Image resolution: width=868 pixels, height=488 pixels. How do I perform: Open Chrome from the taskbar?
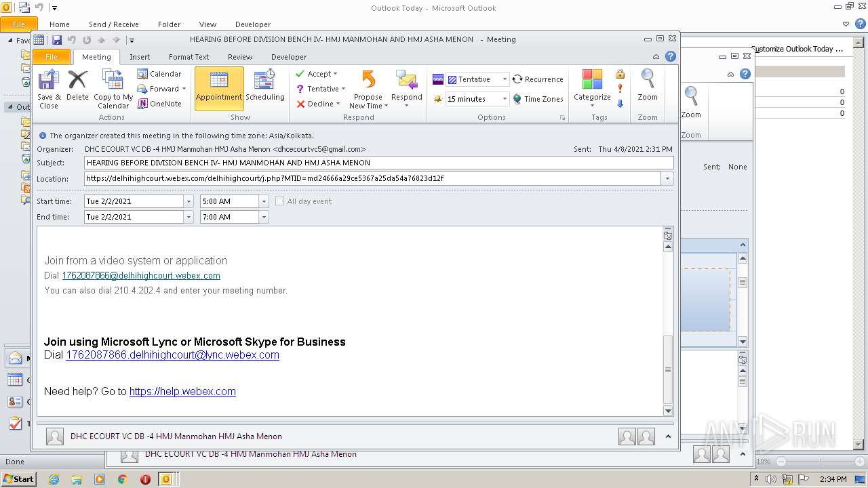pos(123,479)
